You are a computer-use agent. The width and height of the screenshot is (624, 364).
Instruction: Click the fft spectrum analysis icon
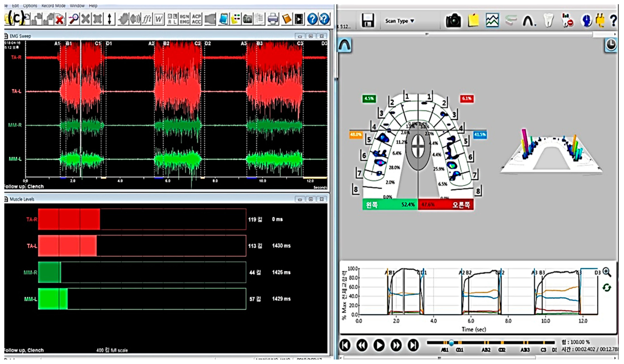click(x=147, y=19)
